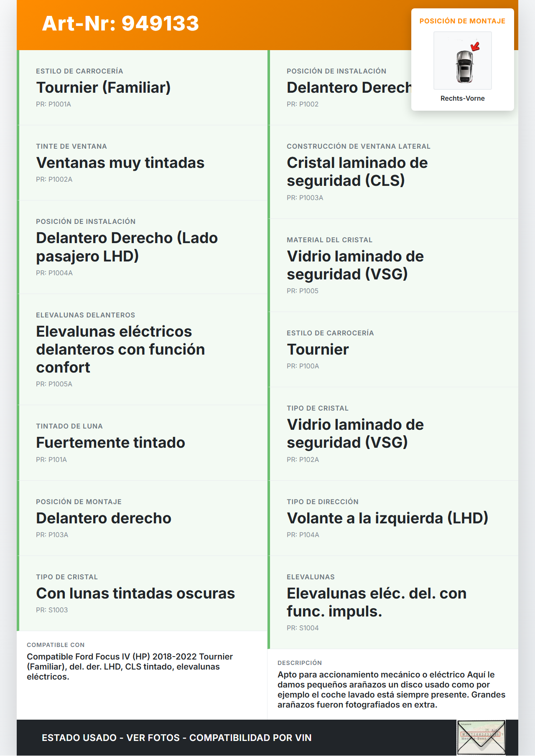Select the Tournier (Familiar) body style value
The width and height of the screenshot is (535, 756).
coord(103,88)
